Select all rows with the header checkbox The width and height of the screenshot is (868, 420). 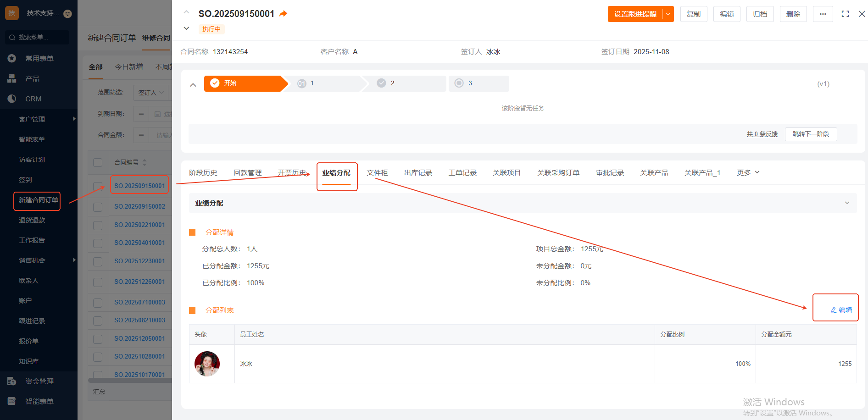click(x=98, y=162)
